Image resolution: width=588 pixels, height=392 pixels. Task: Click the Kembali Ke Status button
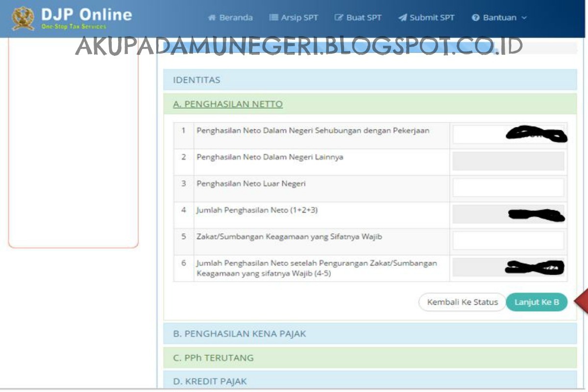[x=462, y=302]
